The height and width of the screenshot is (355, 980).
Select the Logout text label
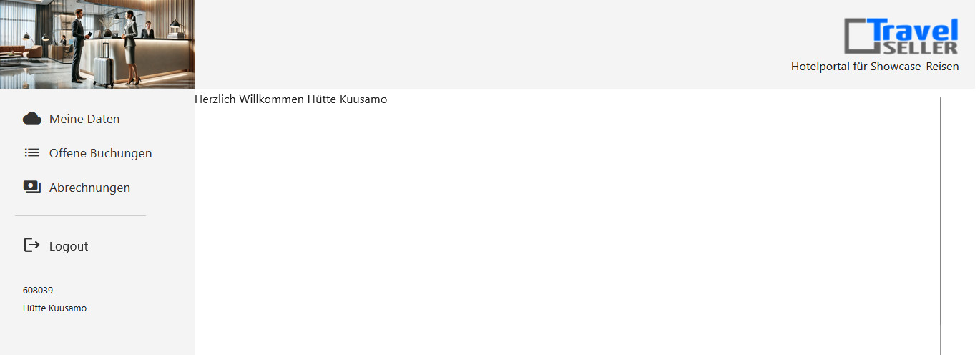[x=69, y=246]
